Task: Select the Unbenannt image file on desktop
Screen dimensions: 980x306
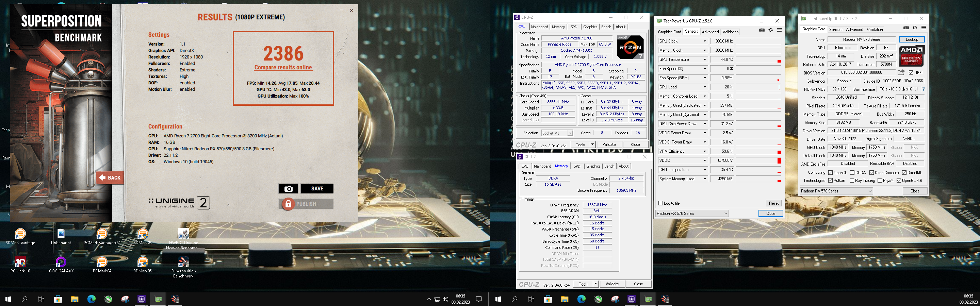Action: click(61, 236)
